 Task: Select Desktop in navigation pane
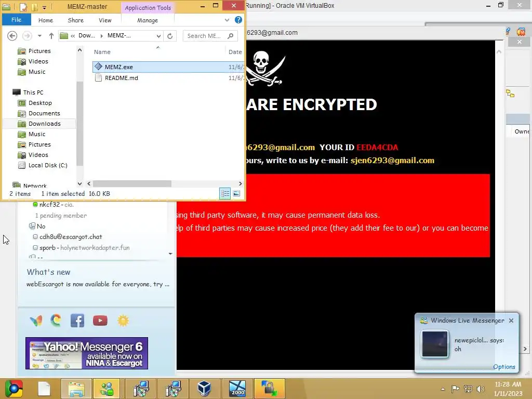point(40,103)
